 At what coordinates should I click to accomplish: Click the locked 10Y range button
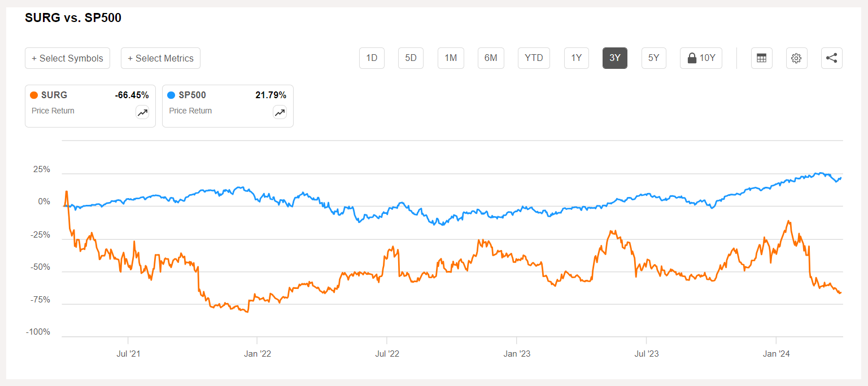tap(701, 58)
